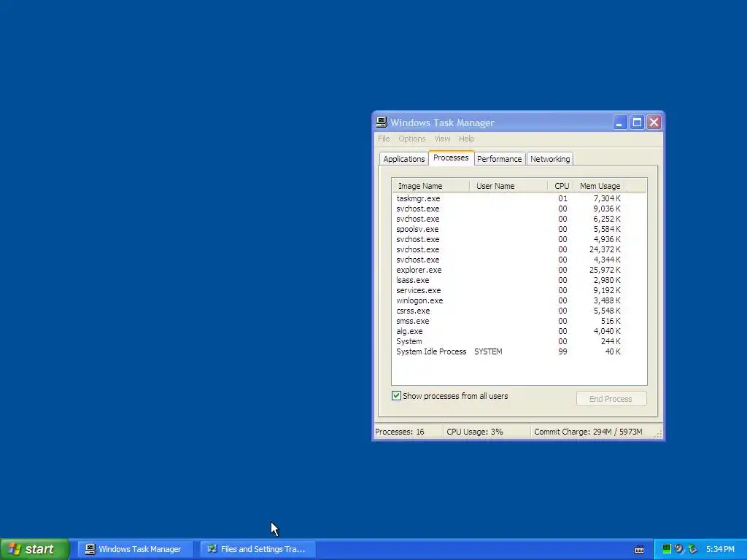Click the 40 K memory value
Viewport: 747px width, 560px height.
tap(613, 351)
